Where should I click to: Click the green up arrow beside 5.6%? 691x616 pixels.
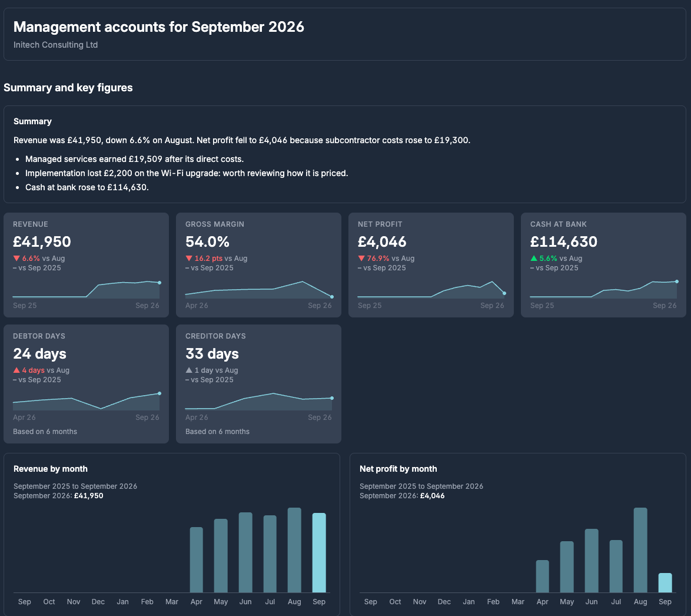click(534, 259)
